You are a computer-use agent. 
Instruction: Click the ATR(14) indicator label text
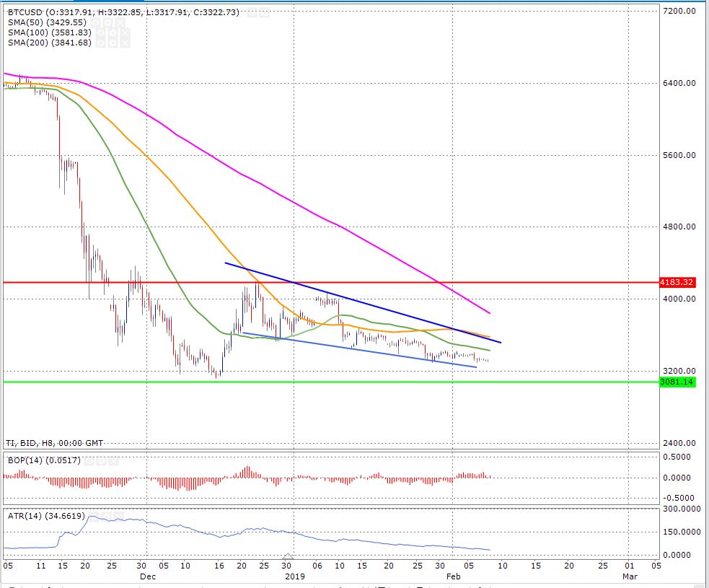coord(45,517)
